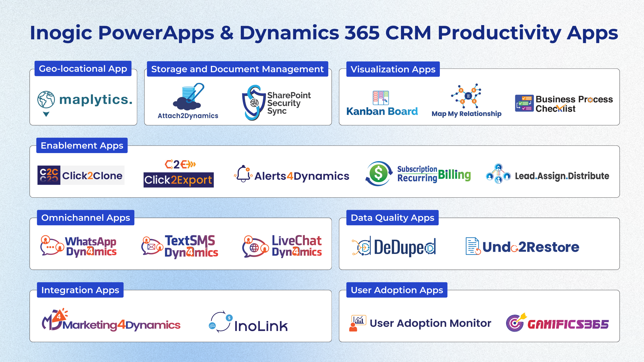The height and width of the screenshot is (362, 644).
Task: Open the maplytics. wordmark
Action: coord(96,100)
